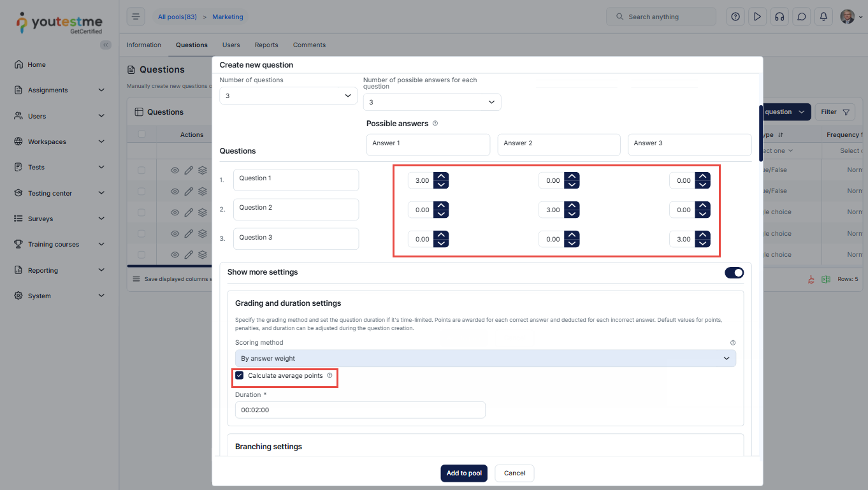Click the Add to pool button
The height and width of the screenshot is (490, 868).
tap(464, 473)
